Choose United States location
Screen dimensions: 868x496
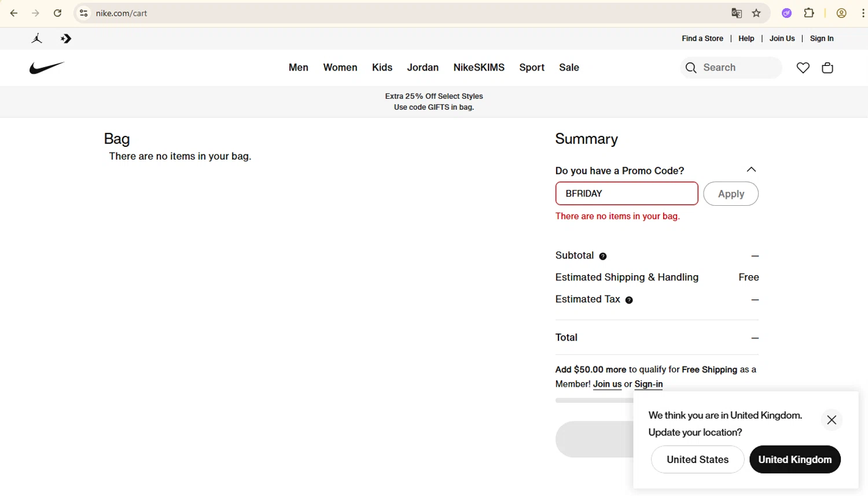[697, 460]
